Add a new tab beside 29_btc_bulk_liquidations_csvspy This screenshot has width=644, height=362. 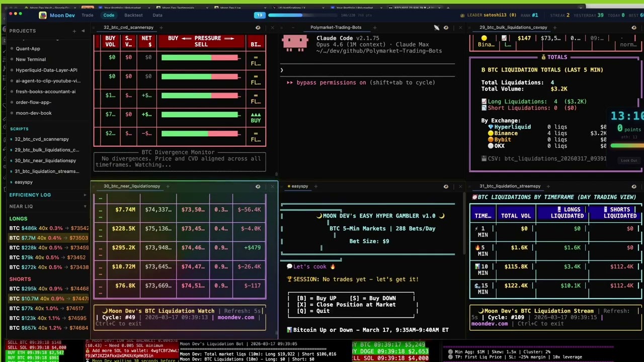555,27
